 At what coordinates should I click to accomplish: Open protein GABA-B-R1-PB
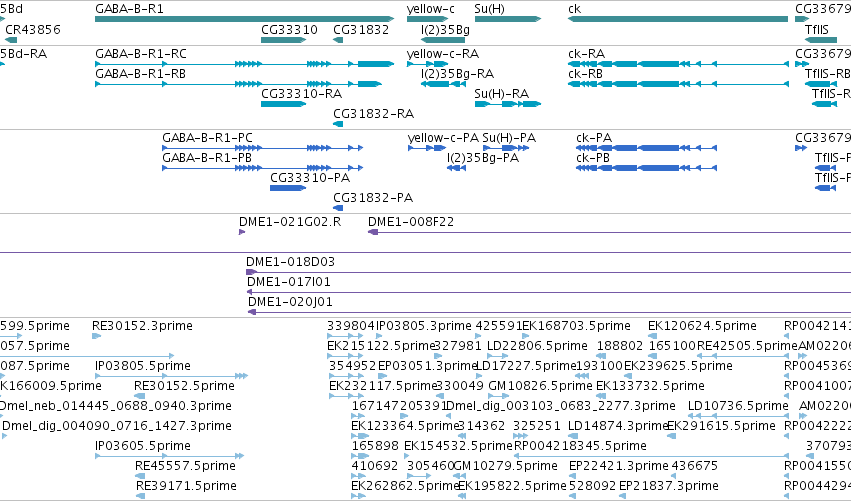(x=207, y=158)
